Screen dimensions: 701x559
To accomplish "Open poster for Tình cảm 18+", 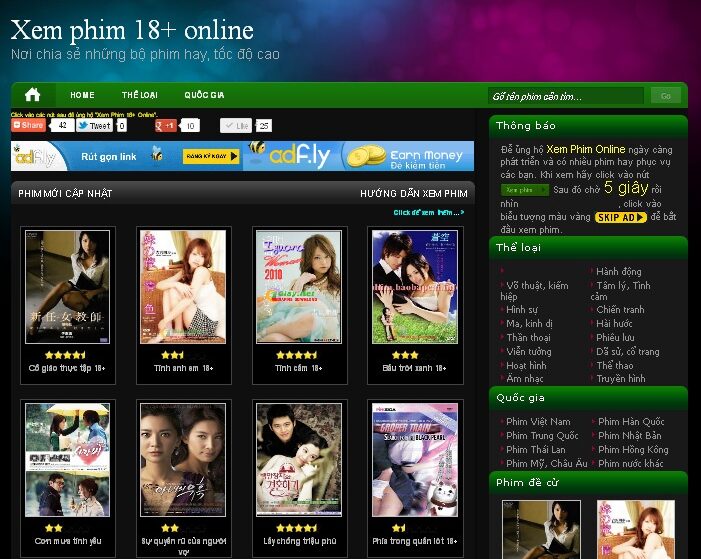I will tap(299, 287).
